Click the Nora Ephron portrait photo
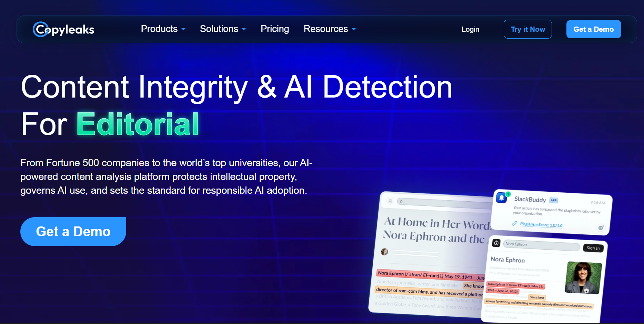Image resolution: width=644 pixels, height=324 pixels. tap(583, 277)
